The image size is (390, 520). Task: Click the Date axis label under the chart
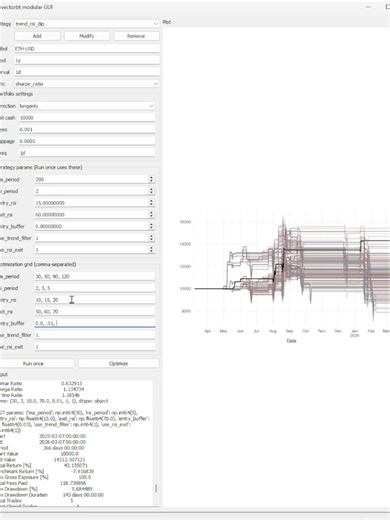click(x=292, y=341)
